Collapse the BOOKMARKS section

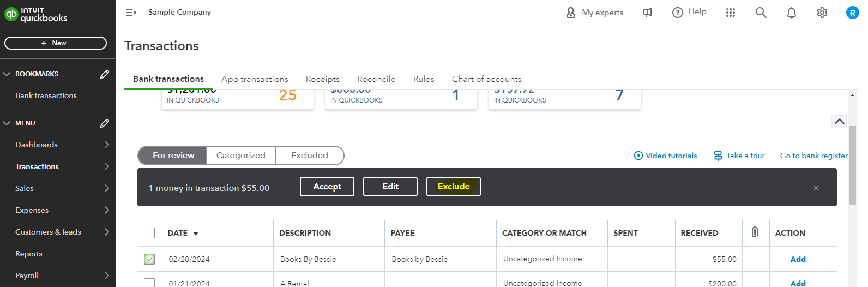coord(7,74)
